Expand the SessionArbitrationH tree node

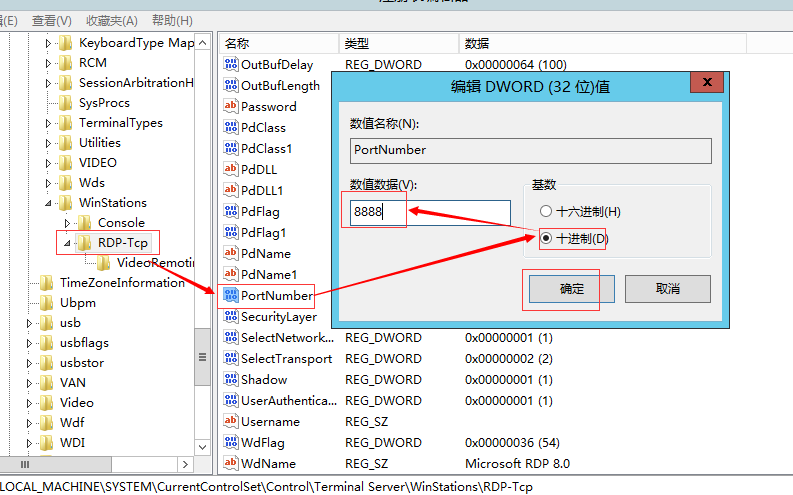click(x=48, y=83)
